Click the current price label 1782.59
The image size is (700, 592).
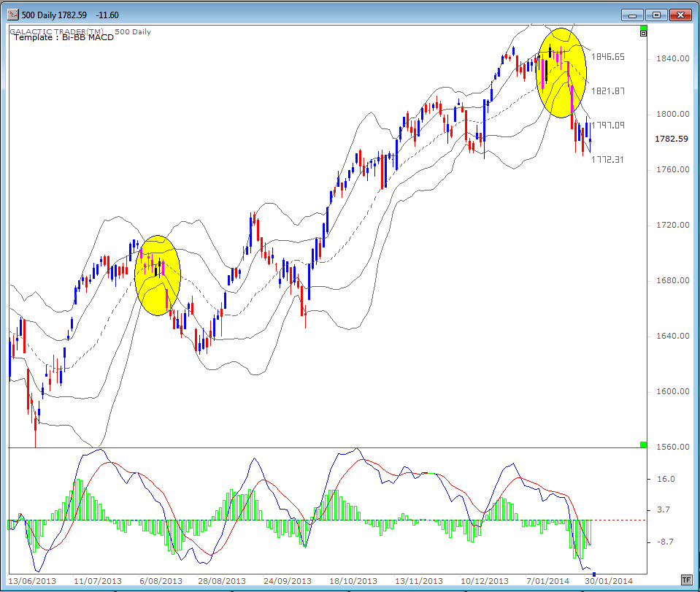672,139
